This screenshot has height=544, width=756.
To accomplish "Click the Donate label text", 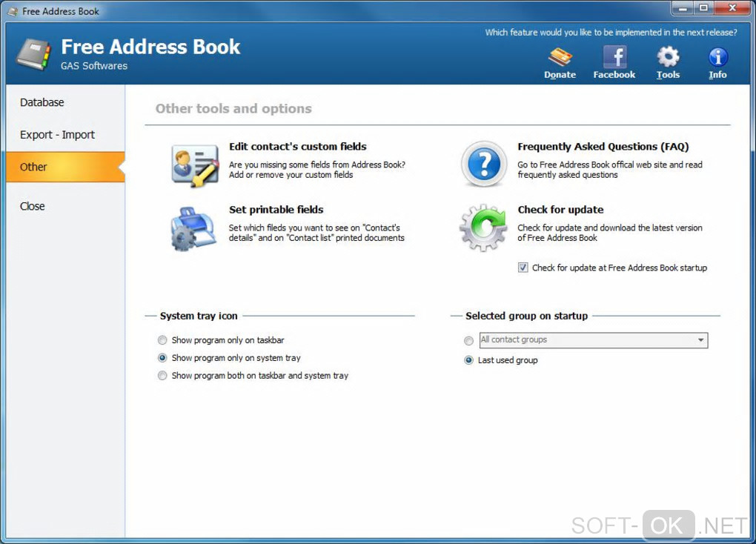I will [560, 75].
